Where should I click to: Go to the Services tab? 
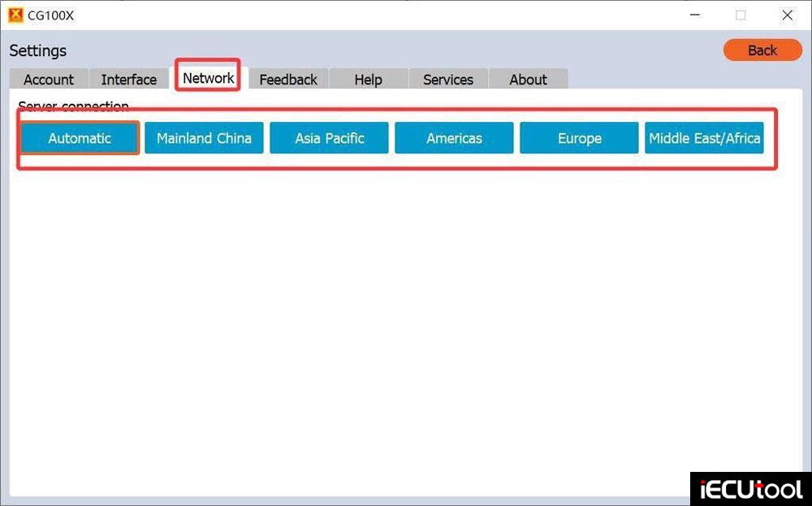pyautogui.click(x=447, y=79)
